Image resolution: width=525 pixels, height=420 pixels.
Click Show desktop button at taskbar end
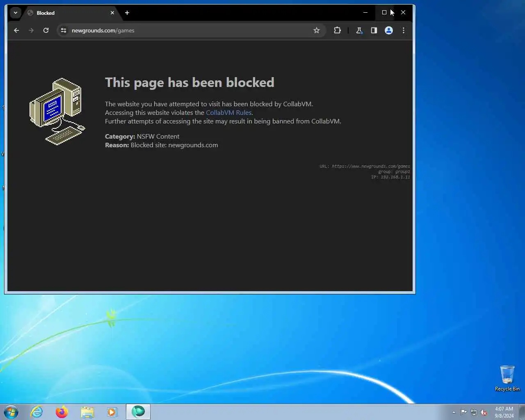(x=522, y=412)
